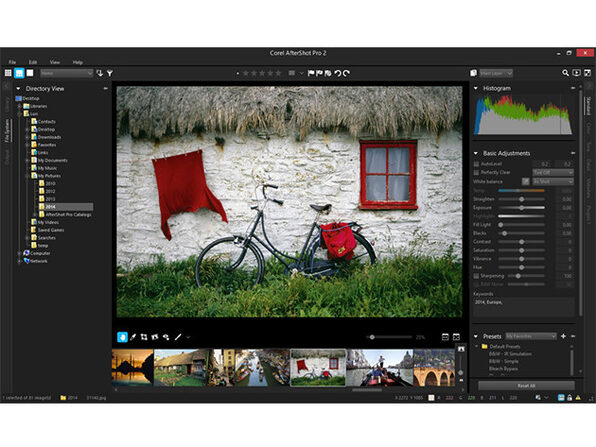Add a new preset with plus icon

coord(563,336)
